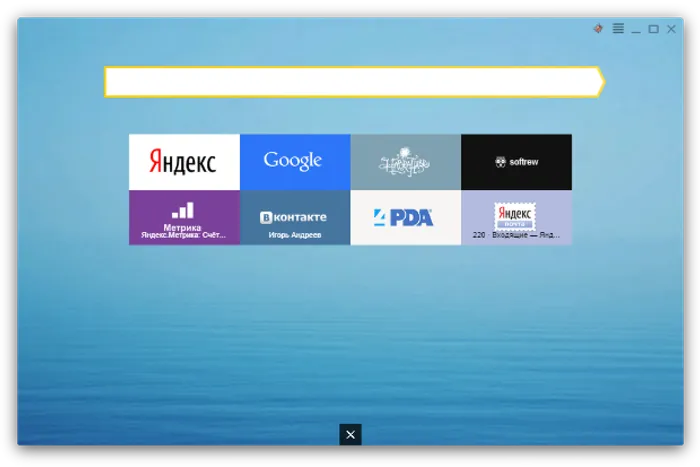Open the browser hamburger menu
Viewport: 700px width, 467px height.
[x=618, y=29]
